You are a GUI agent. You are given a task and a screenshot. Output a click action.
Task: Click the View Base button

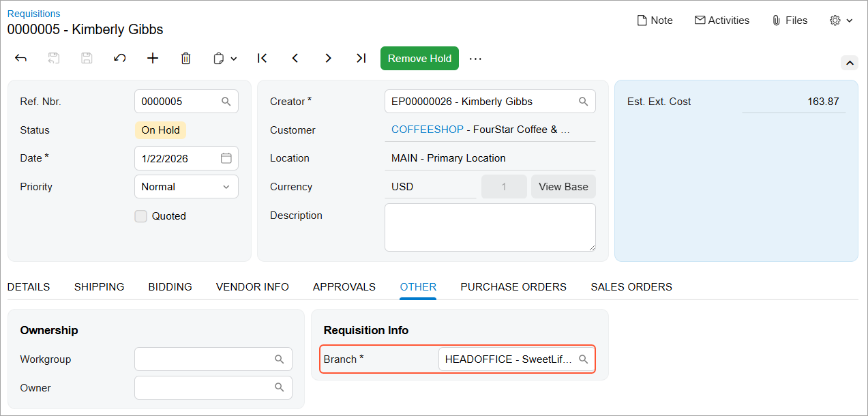563,187
